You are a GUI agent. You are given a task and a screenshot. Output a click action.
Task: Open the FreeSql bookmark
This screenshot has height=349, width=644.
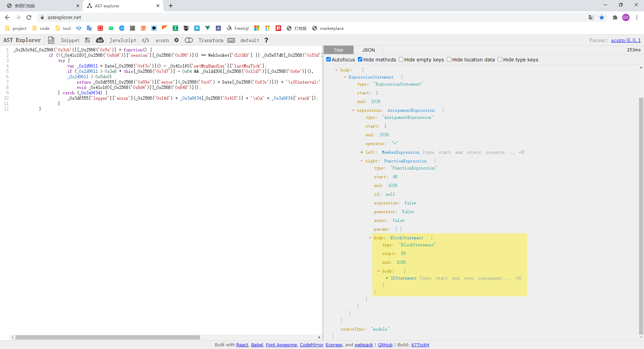click(x=238, y=29)
